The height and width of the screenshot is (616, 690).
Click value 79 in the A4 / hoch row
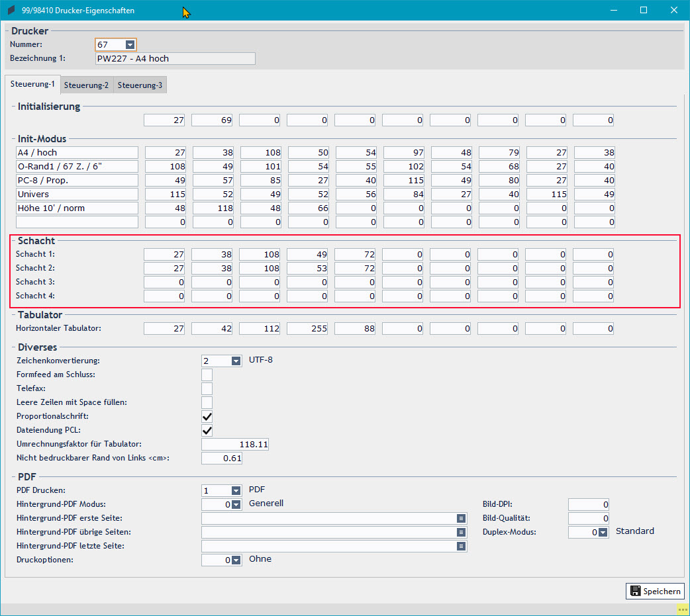point(499,153)
